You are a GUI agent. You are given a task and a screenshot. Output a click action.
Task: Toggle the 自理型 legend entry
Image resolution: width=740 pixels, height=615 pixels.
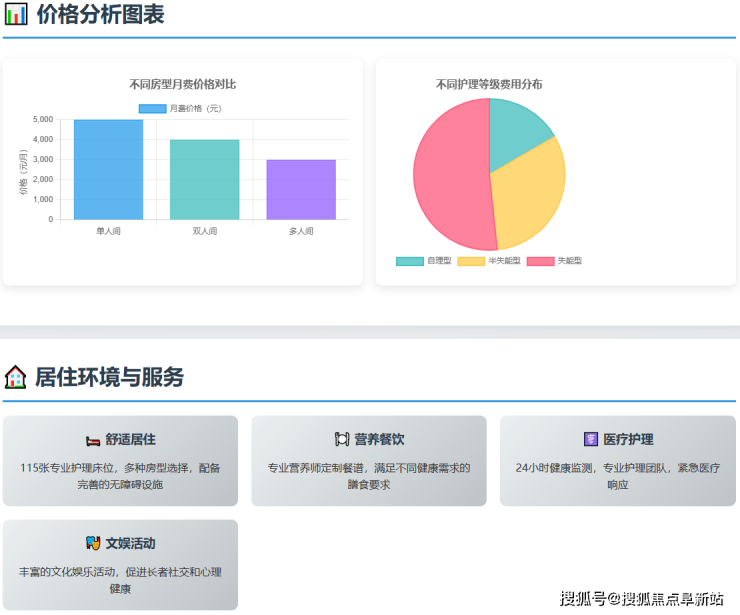(424, 261)
